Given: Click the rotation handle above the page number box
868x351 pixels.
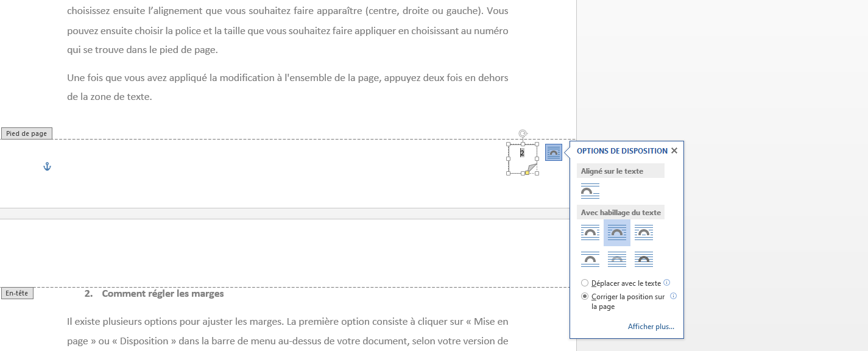Looking at the screenshot, I should [x=523, y=134].
